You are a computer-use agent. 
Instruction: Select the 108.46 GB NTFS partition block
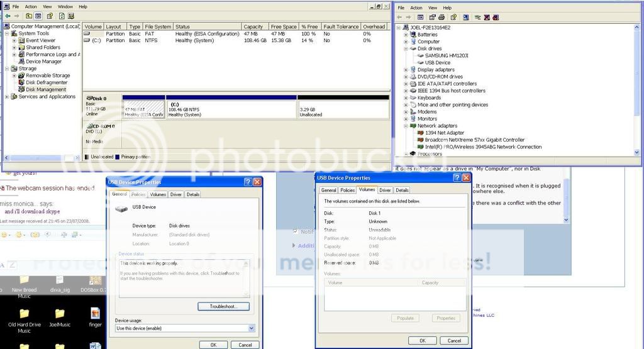click(x=231, y=108)
